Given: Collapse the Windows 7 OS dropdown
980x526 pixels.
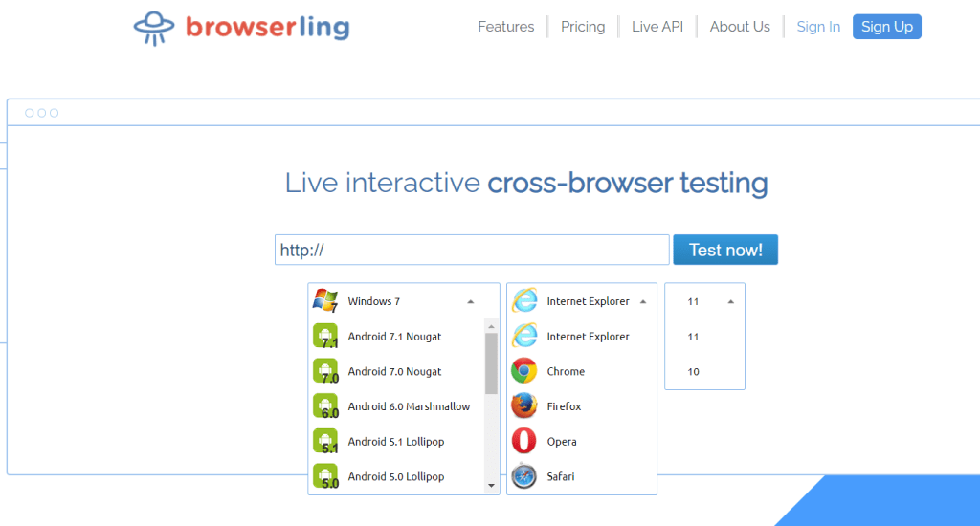Looking at the screenshot, I should 470,301.
